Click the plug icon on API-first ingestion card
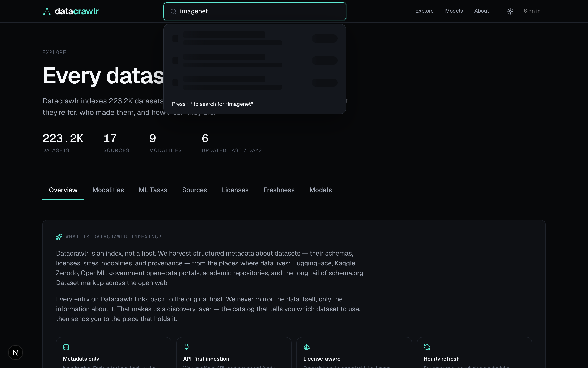This screenshot has width=588, height=368. (186, 347)
